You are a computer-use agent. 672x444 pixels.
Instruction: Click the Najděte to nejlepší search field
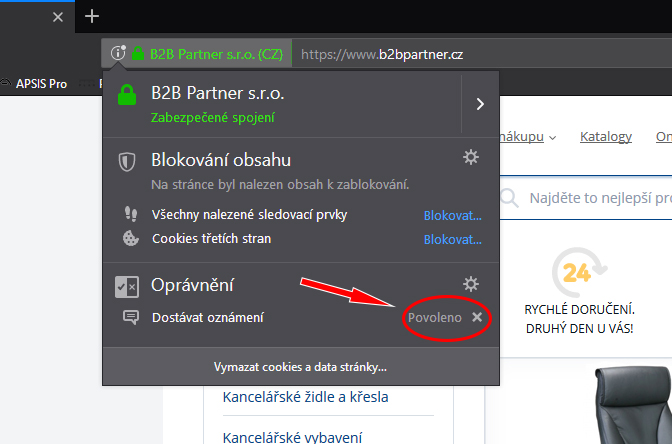600,198
